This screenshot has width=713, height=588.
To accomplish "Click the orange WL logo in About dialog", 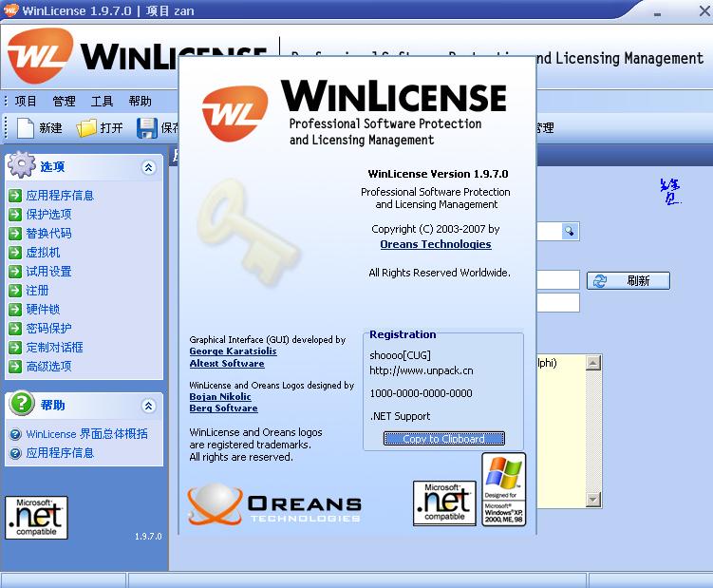I will (235, 114).
